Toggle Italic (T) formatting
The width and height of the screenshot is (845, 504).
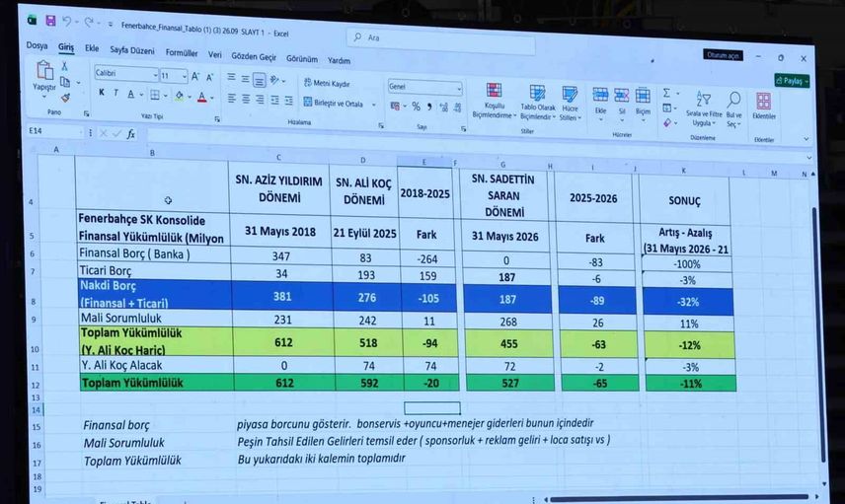(115, 93)
